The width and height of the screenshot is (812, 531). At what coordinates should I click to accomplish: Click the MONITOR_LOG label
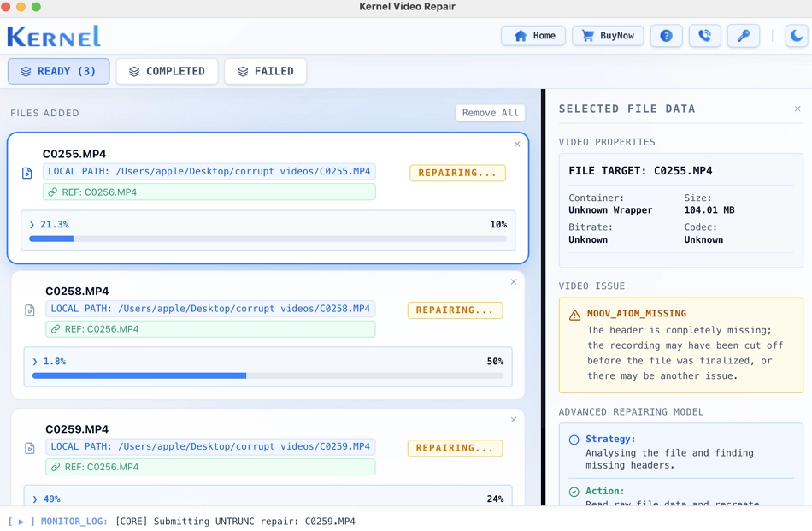point(74,521)
